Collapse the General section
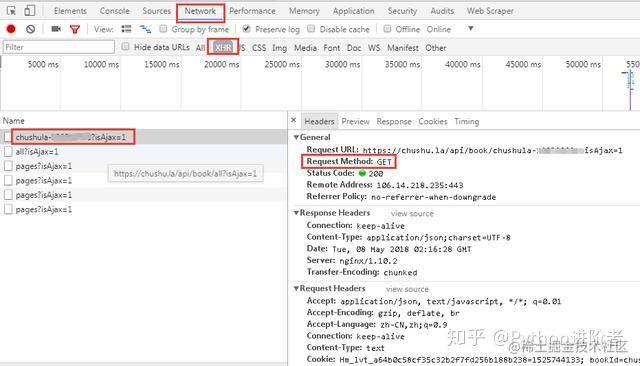 point(297,138)
